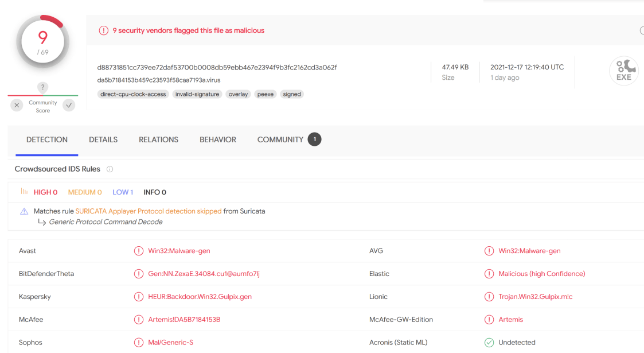Click the red alert icon in banner
This screenshot has width=644, height=353.
103,30
